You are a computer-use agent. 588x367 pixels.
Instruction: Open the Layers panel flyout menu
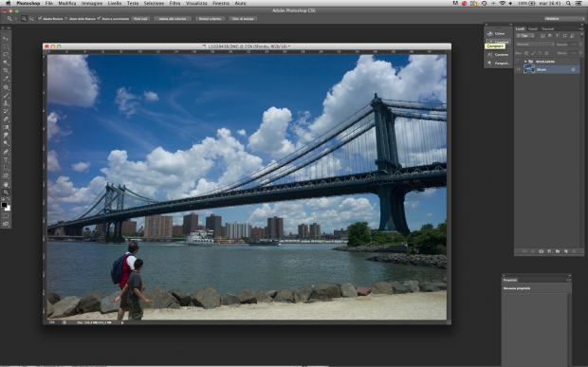(x=581, y=28)
